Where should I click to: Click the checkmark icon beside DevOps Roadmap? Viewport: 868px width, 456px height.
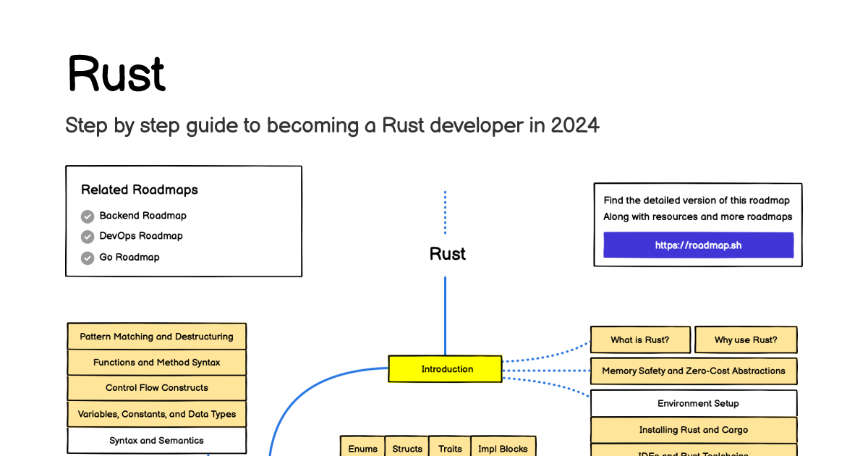[x=88, y=237]
